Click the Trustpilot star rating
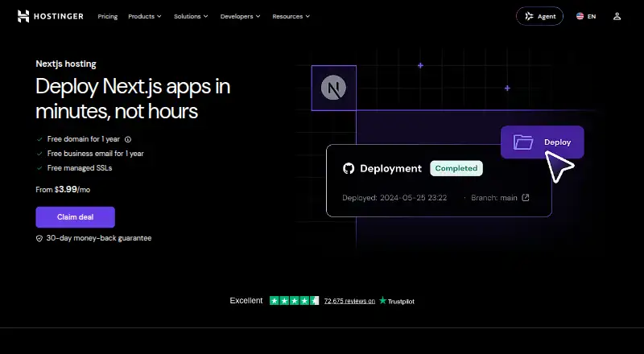This screenshot has width=644, height=354. click(294, 301)
